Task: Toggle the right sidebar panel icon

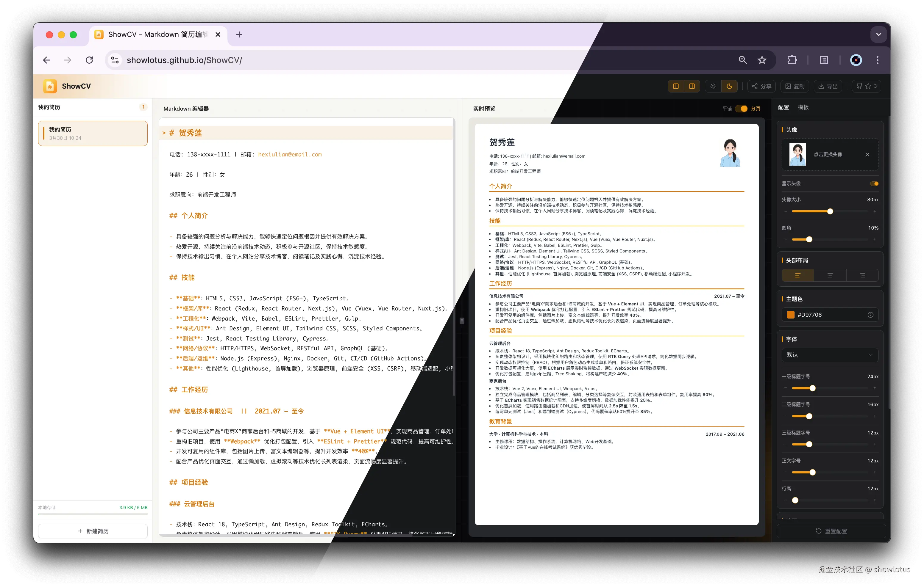Action: 692,86
